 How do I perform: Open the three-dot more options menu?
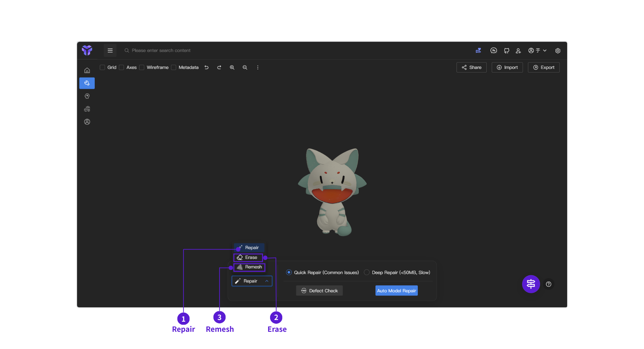258,67
